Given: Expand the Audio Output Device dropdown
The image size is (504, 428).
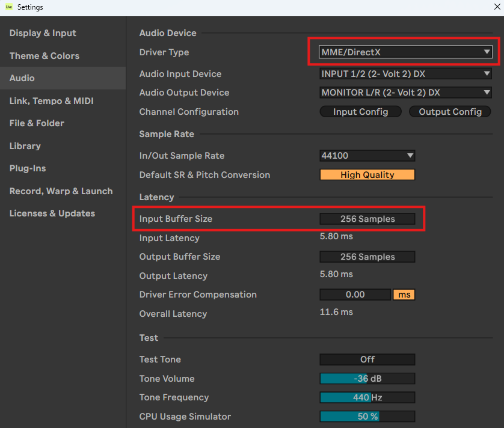Looking at the screenshot, I should click(406, 93).
